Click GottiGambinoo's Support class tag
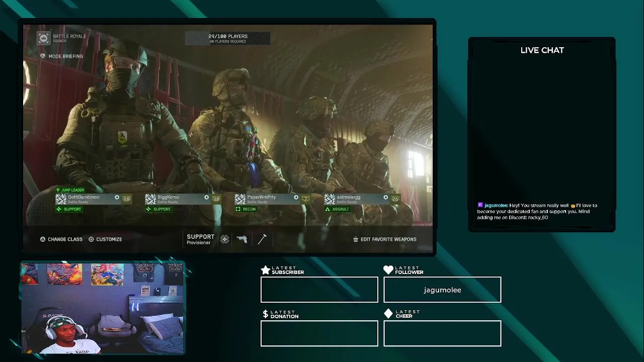This screenshot has height=362, width=644. (x=69, y=209)
